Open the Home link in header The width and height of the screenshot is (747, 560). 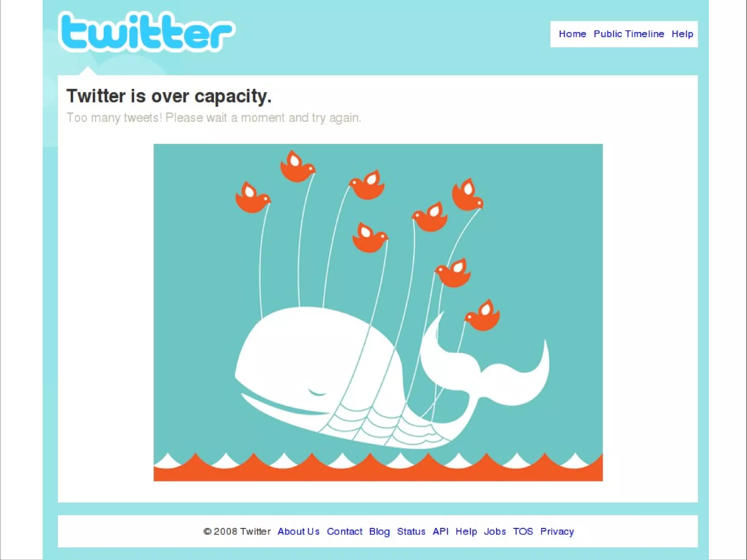pos(572,34)
